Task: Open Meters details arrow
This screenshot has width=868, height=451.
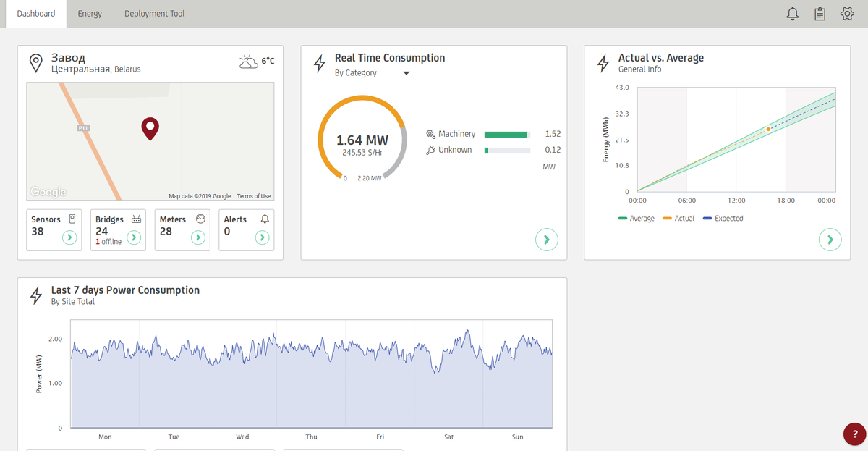Action: pyautogui.click(x=198, y=237)
